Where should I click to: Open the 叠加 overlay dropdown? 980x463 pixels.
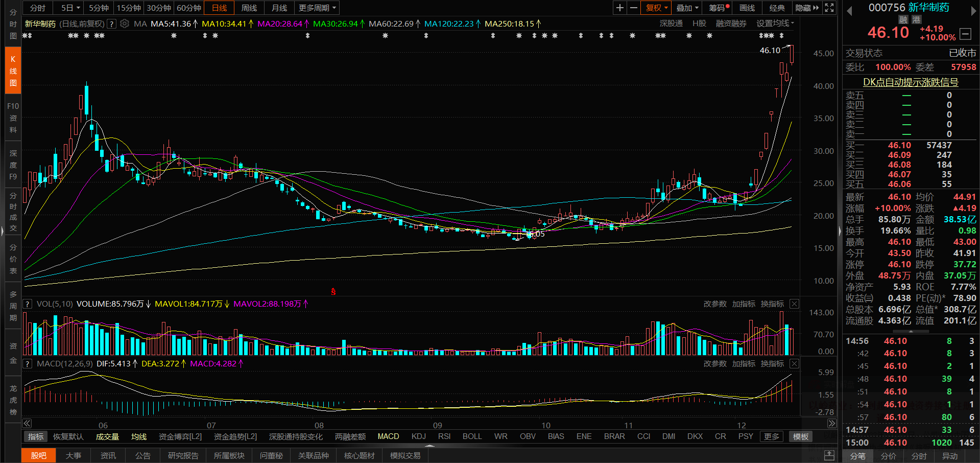pyautogui.click(x=687, y=8)
